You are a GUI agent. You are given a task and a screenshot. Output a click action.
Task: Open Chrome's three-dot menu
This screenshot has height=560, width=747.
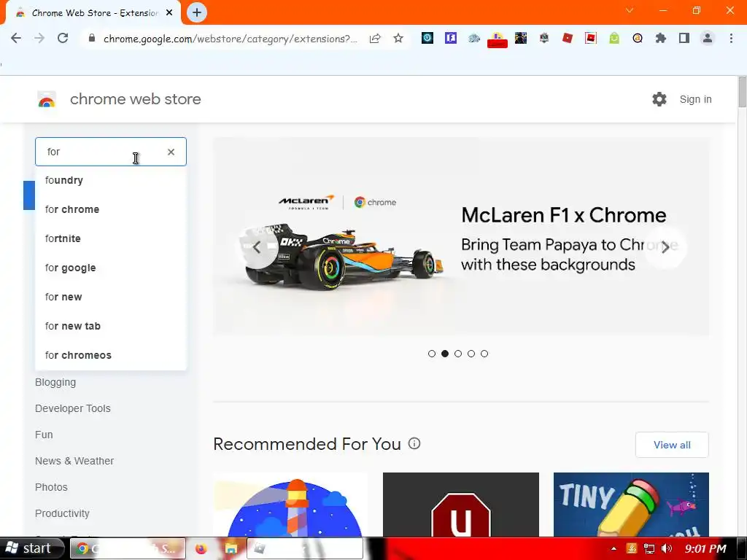(731, 38)
